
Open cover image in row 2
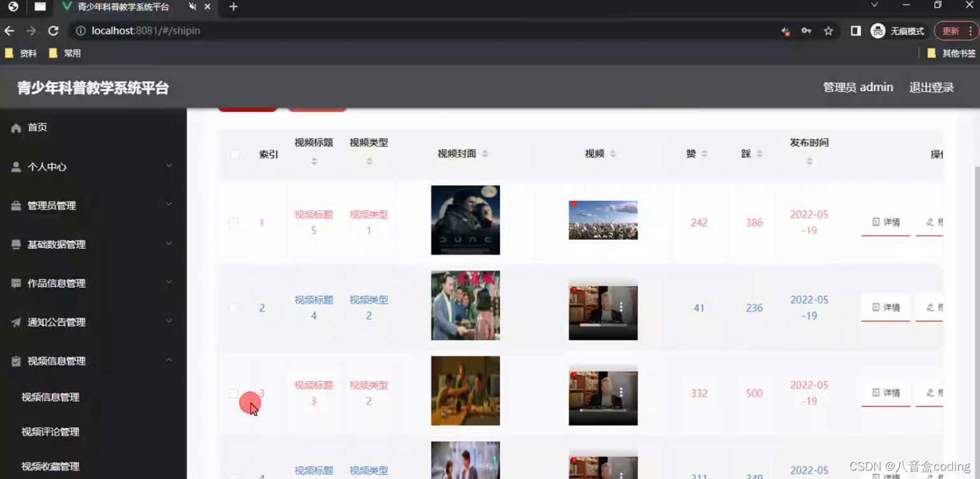pyautogui.click(x=465, y=305)
